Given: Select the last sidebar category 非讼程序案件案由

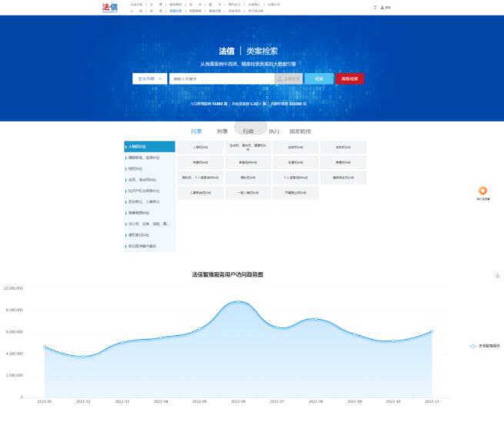Looking at the screenshot, I should point(150,246).
